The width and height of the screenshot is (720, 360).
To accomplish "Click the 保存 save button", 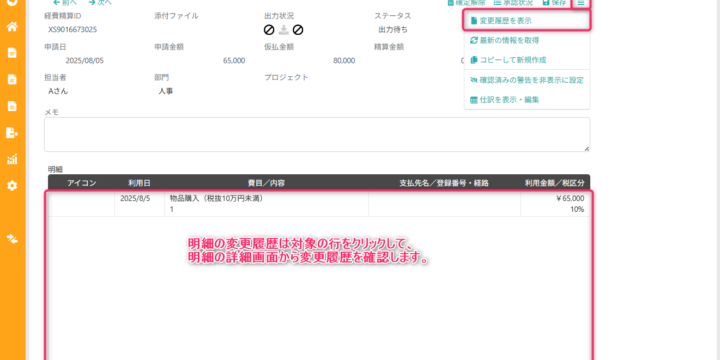I will coord(554,2).
